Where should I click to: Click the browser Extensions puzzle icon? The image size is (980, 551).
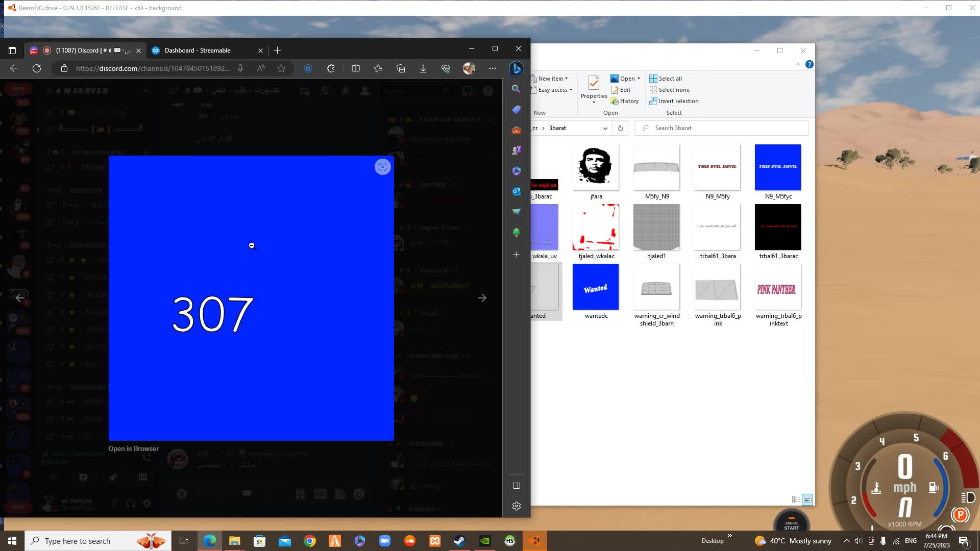click(x=331, y=68)
